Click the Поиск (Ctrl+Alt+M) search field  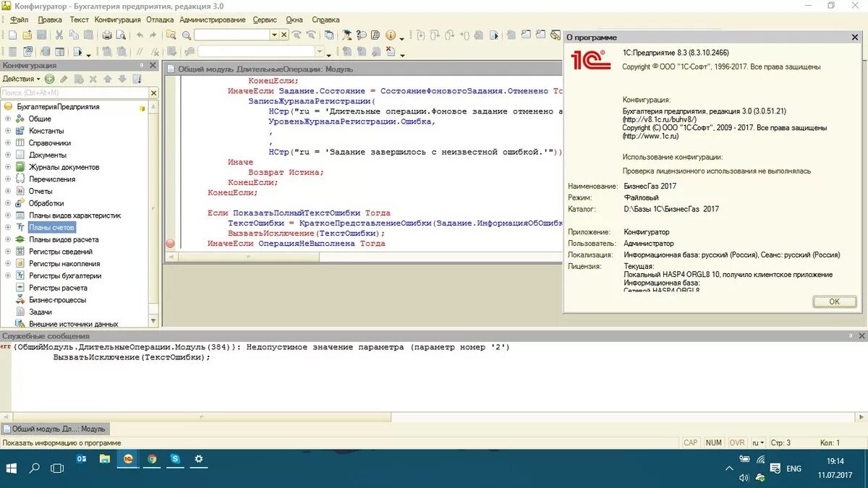point(74,93)
